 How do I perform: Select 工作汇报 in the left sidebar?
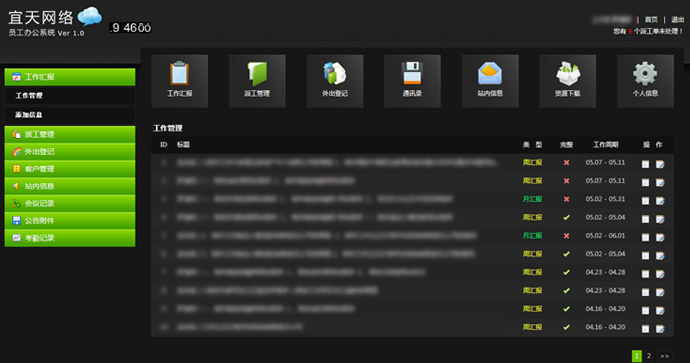70,77
